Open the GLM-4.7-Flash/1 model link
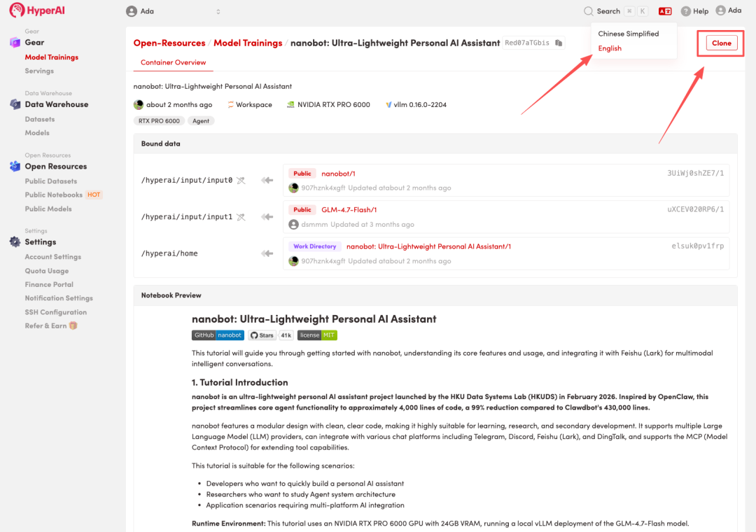756x532 pixels. coord(349,210)
